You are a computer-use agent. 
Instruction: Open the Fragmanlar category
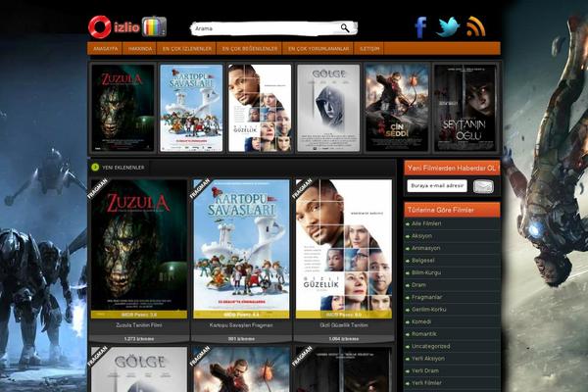pos(426,297)
